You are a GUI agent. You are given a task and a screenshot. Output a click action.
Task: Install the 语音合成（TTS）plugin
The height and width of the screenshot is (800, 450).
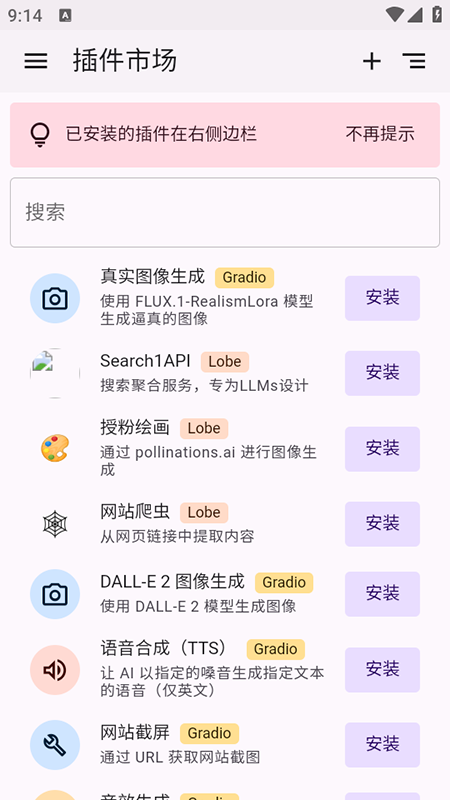(x=382, y=670)
